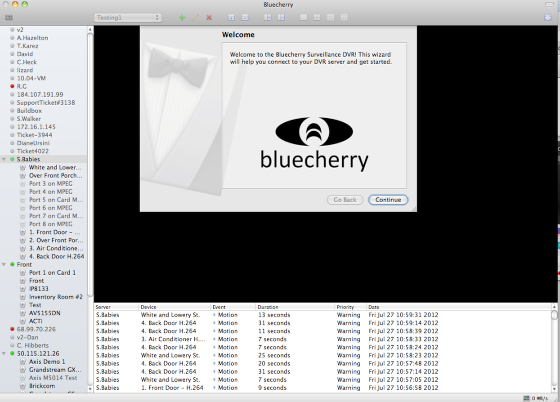560x402 pixels.
Task: Click the green plus add layout icon
Action: (182, 17)
